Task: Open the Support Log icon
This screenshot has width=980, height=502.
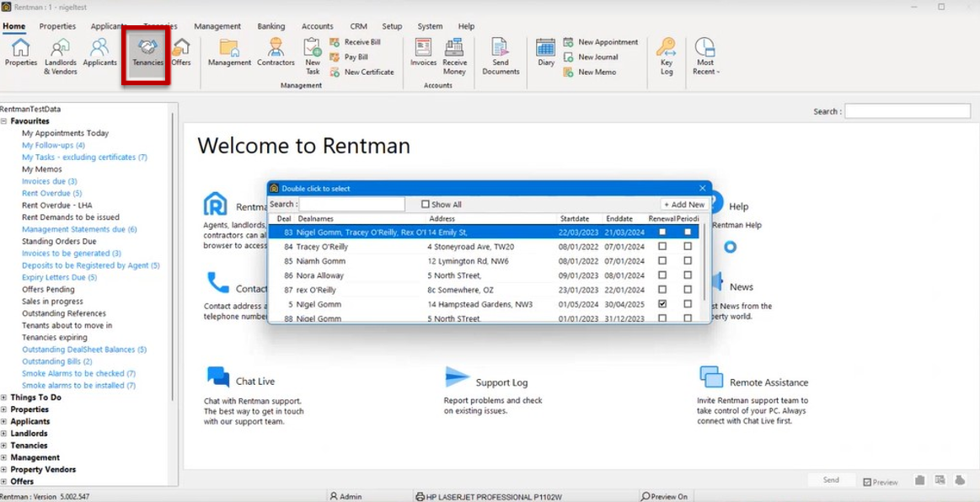Action: coord(457,377)
